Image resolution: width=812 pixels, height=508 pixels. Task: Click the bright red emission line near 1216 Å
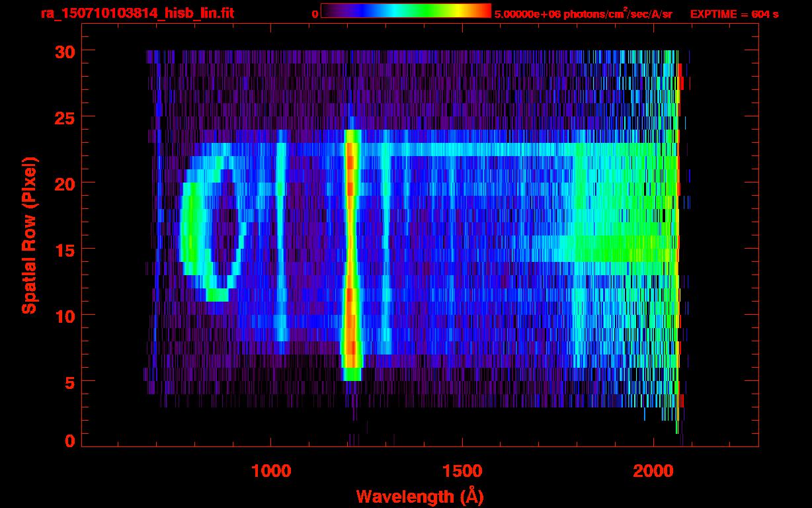pyautogui.click(x=351, y=255)
